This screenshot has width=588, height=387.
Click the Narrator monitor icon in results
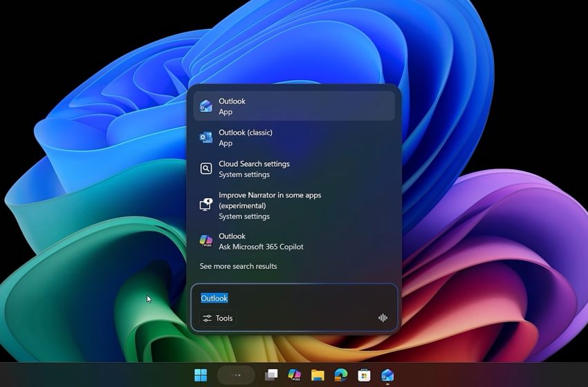tap(206, 205)
